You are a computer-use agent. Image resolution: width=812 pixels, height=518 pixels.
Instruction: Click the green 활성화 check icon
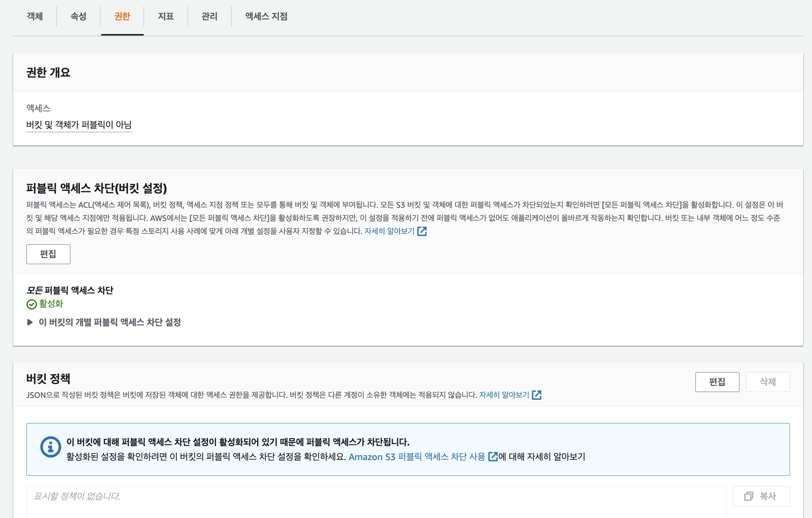click(32, 304)
